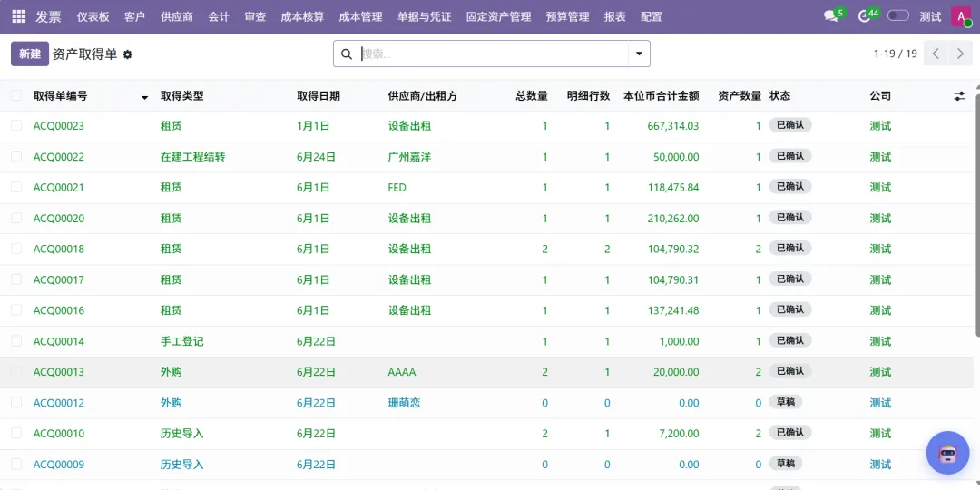Screen dimensions: 980x490
Task: Open the 固定资产管理 menu
Action: pos(498,17)
